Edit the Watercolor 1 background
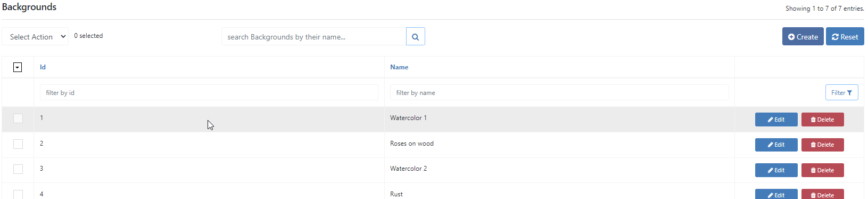Screen dimensions: 868x199 pos(776,120)
